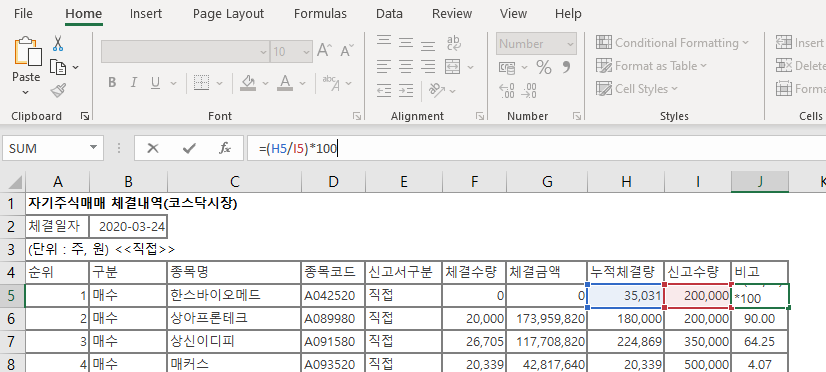Open the Borders dropdown arrow
The image size is (826, 372).
(219, 83)
